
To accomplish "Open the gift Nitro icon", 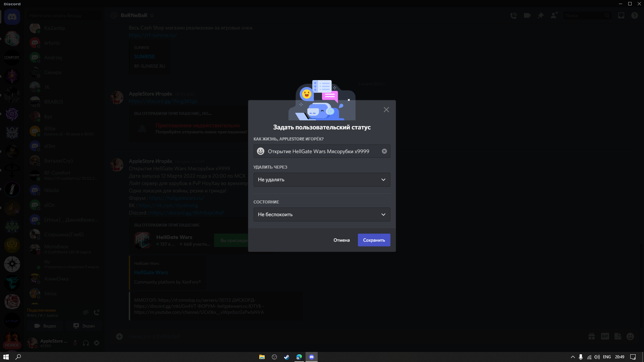I will click(x=592, y=337).
